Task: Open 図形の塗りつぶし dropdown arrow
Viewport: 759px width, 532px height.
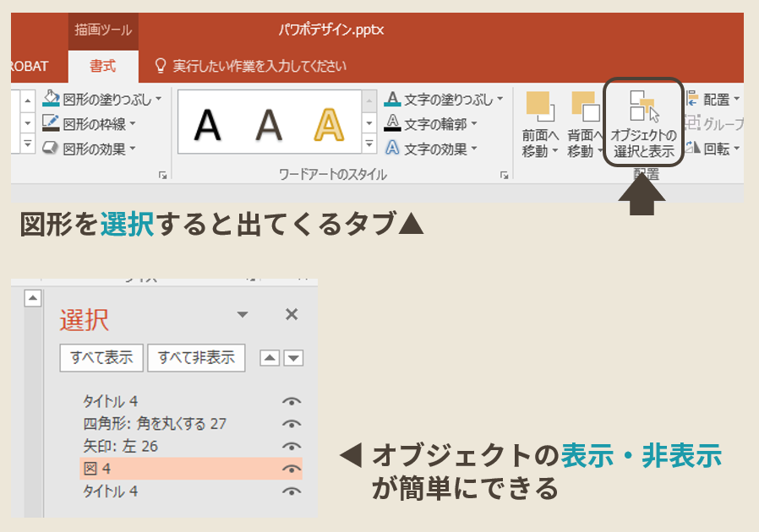Action: click(159, 99)
